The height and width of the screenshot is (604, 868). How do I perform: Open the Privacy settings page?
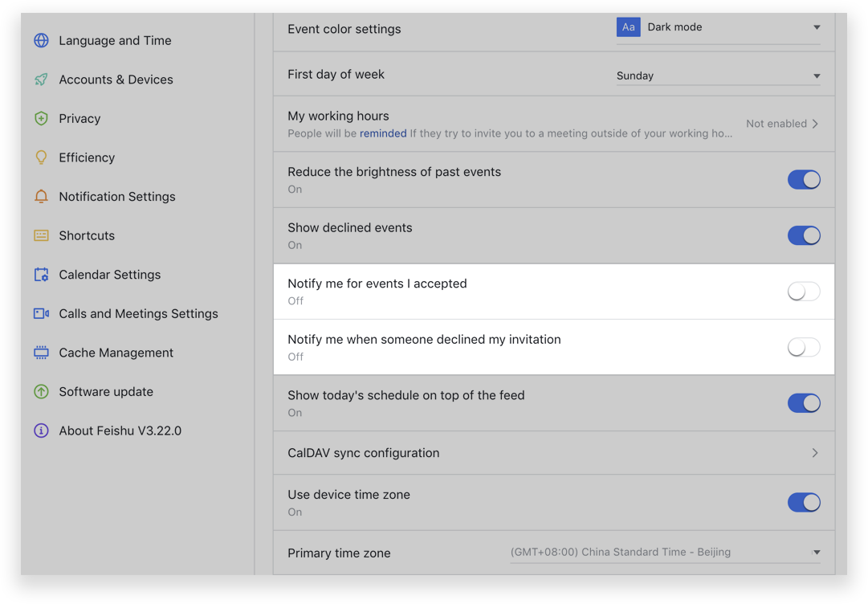(79, 119)
